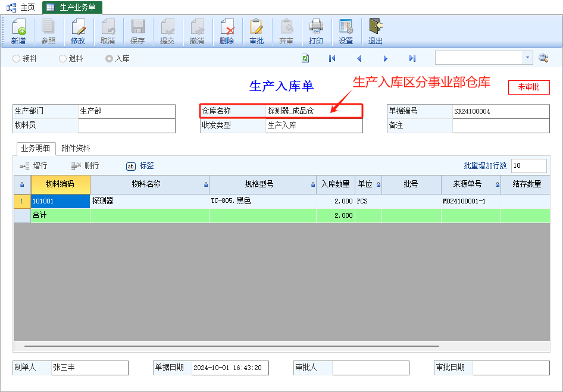This screenshot has height=392, width=563.
Task: Click the 打印 (Print) toolbar icon
Action: [316, 32]
